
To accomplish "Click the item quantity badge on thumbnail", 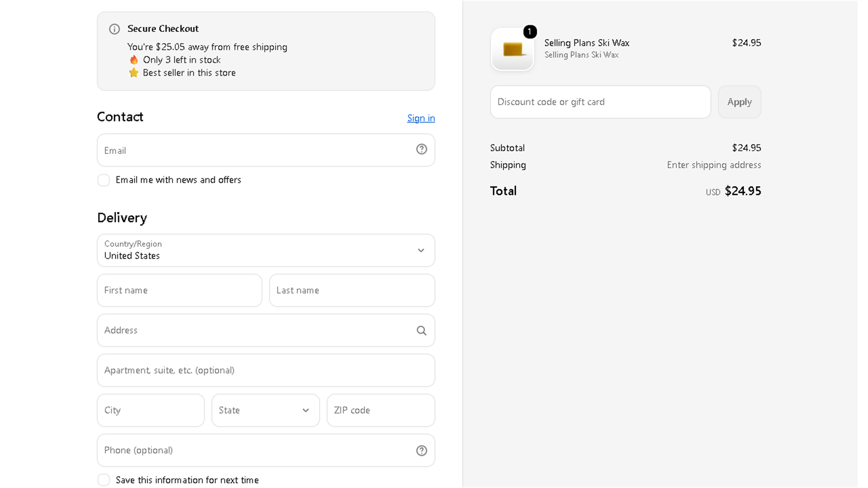I will pos(530,32).
